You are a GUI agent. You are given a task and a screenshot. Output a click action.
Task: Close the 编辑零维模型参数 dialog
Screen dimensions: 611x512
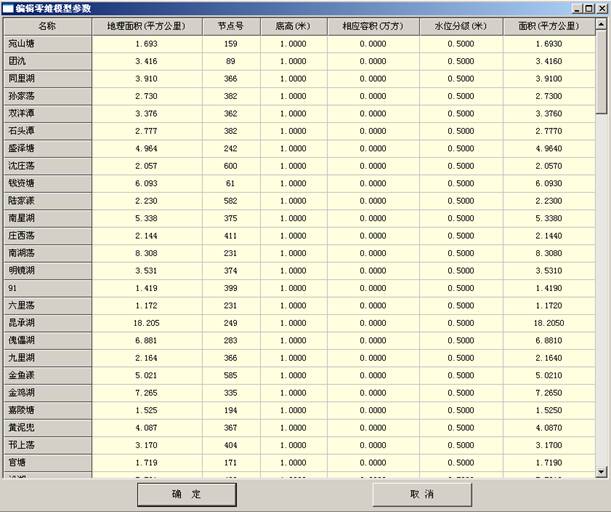601,8
